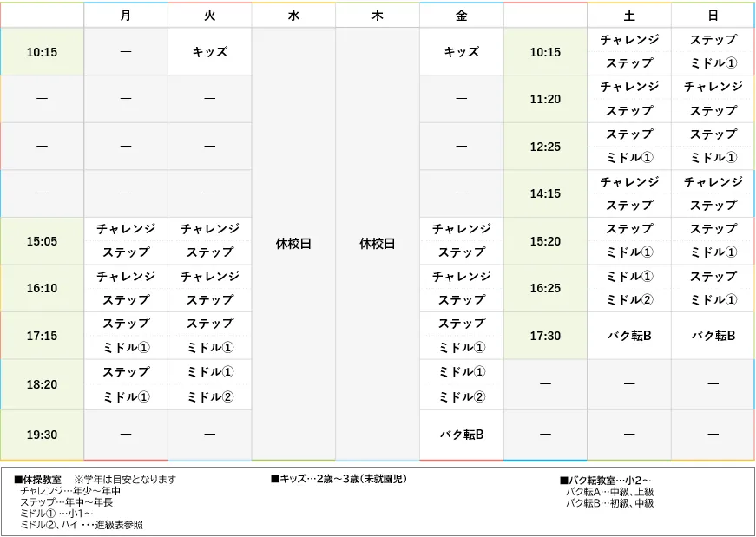This screenshot has width=756, height=537.
Task: Click the 土 column header
Action: 628,15
